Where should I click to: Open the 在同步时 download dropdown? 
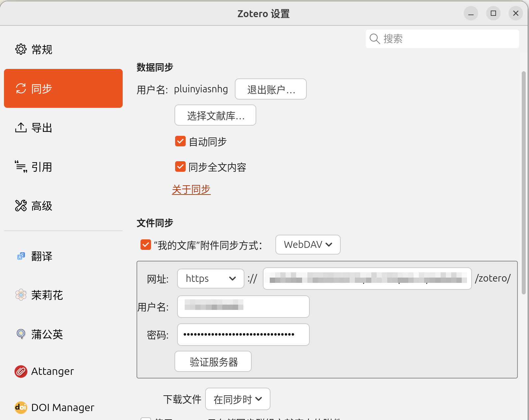[x=237, y=399]
